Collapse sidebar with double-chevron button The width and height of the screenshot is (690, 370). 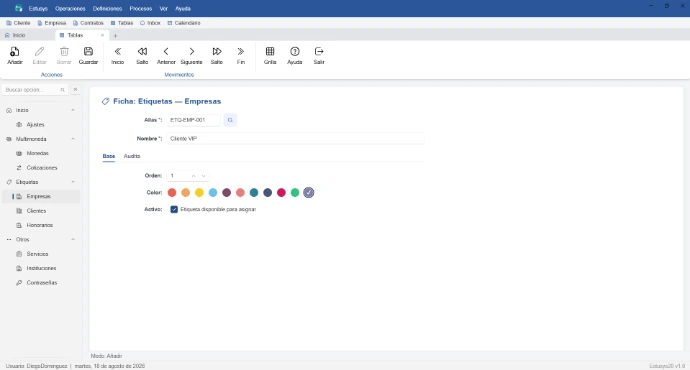coord(75,90)
